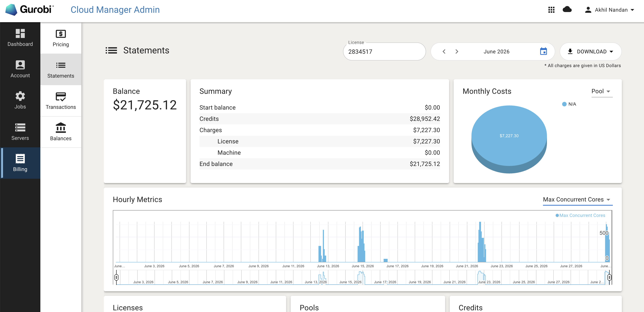
Task: Click the N/A legend swatch
Action: (x=564, y=104)
